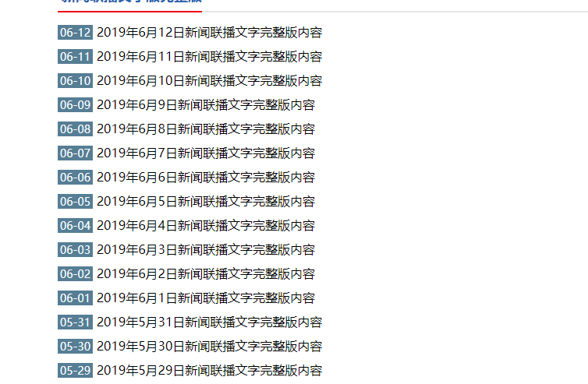This screenshot has width=588, height=384.
Task: Click the 05-31 date label
Action: coord(75,322)
